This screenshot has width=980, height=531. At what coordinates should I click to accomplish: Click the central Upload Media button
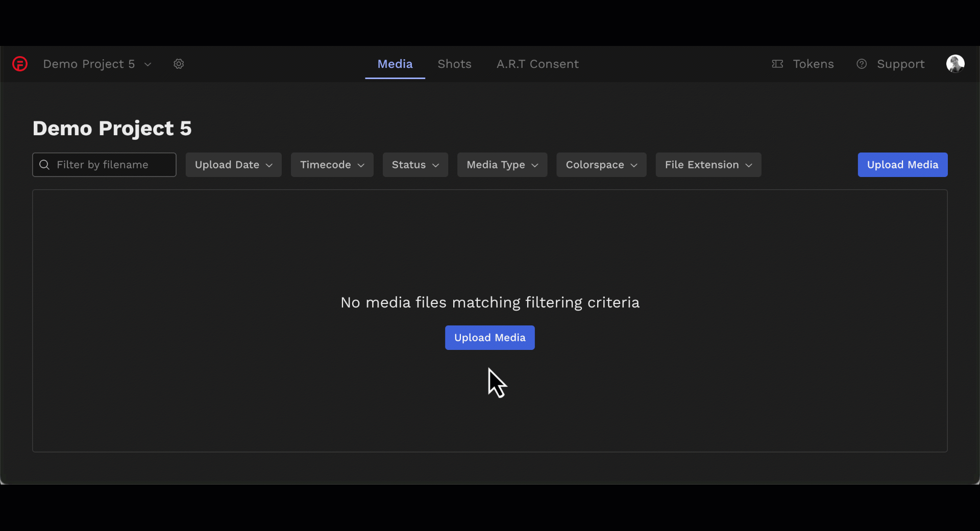click(x=489, y=338)
